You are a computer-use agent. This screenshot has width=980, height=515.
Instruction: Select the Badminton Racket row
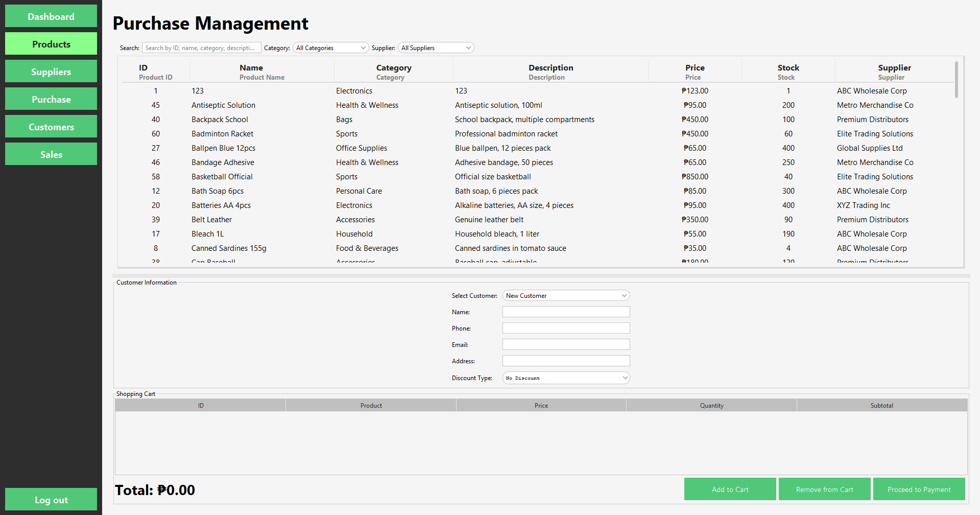coord(357,133)
